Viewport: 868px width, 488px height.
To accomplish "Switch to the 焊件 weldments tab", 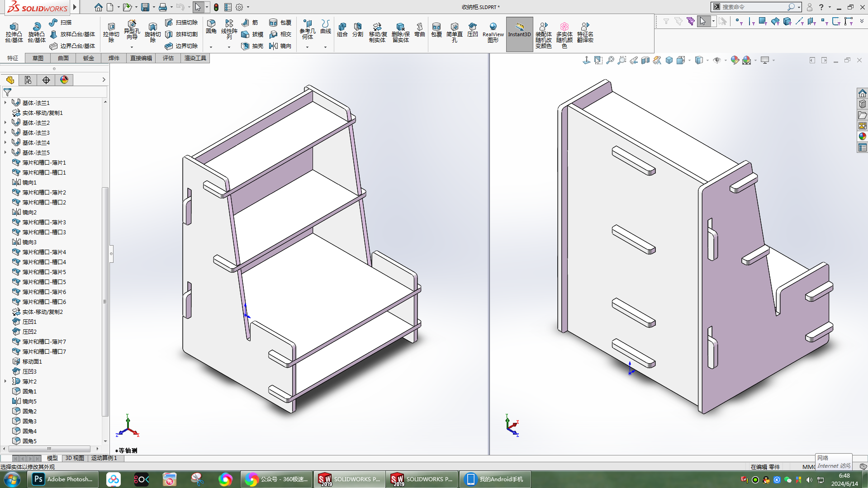I will 114,58.
